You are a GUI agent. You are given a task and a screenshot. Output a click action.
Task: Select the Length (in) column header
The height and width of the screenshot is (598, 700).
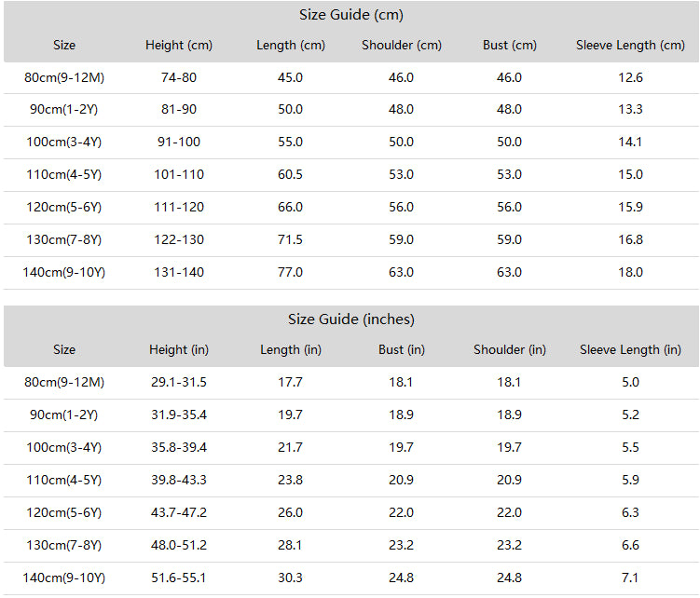coord(291,350)
